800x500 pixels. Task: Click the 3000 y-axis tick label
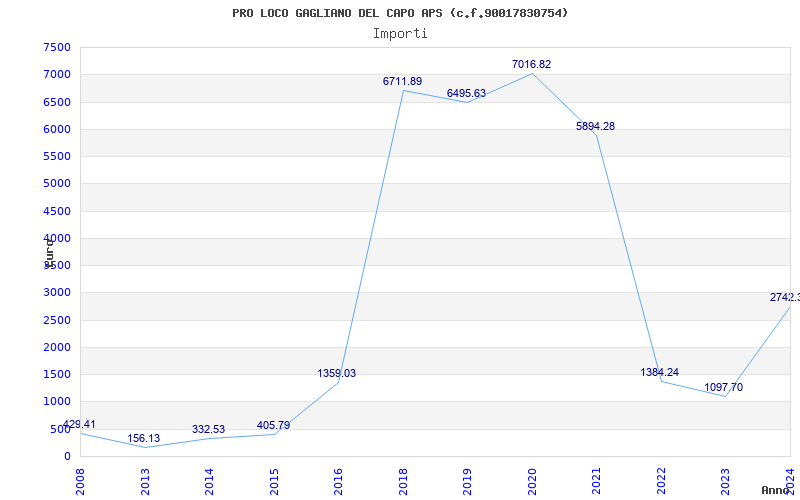point(57,293)
